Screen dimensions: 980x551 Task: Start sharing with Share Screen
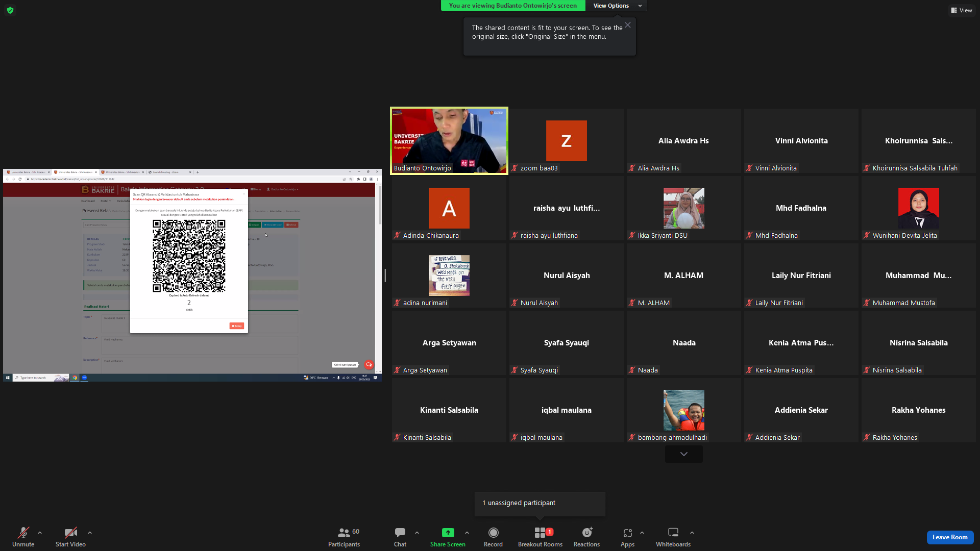448,537
